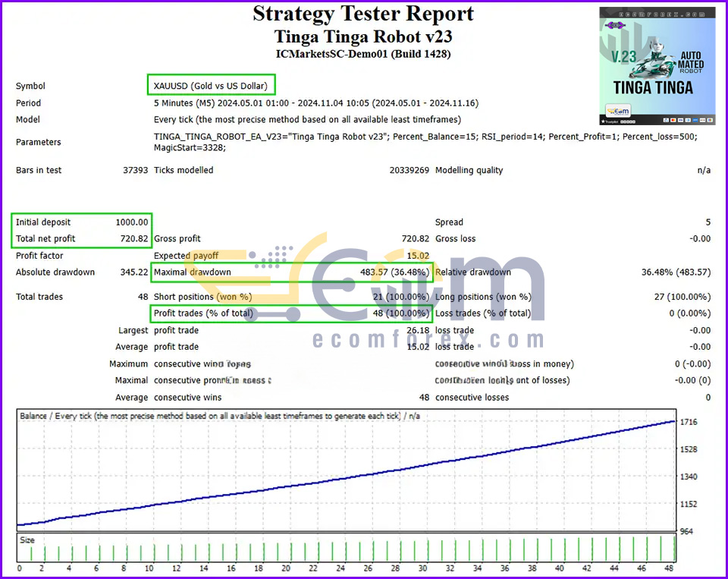
Task: Click the ecomforex.com watermark text
Action: point(428,339)
